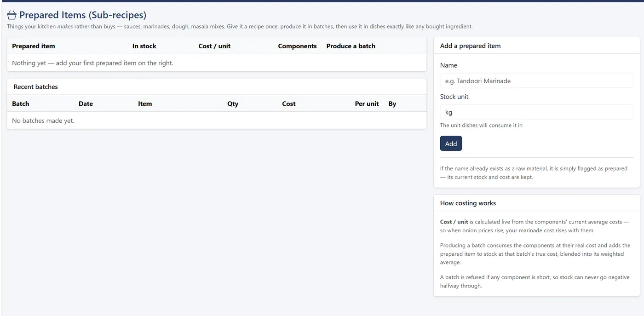Click the 'Item' column header in Recent batches

click(145, 103)
